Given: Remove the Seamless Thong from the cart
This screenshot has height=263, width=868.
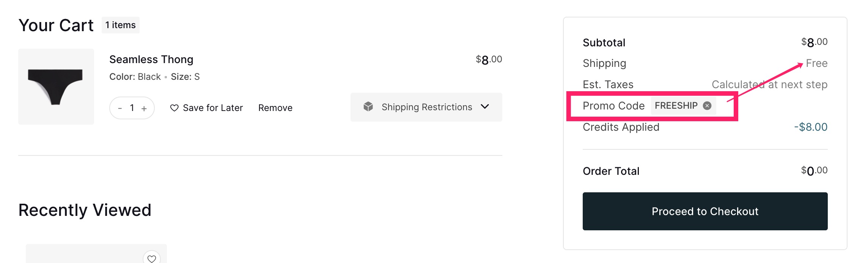Looking at the screenshot, I should (275, 108).
